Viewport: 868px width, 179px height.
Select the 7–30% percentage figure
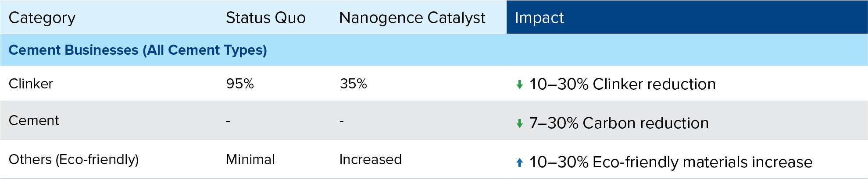pos(554,123)
